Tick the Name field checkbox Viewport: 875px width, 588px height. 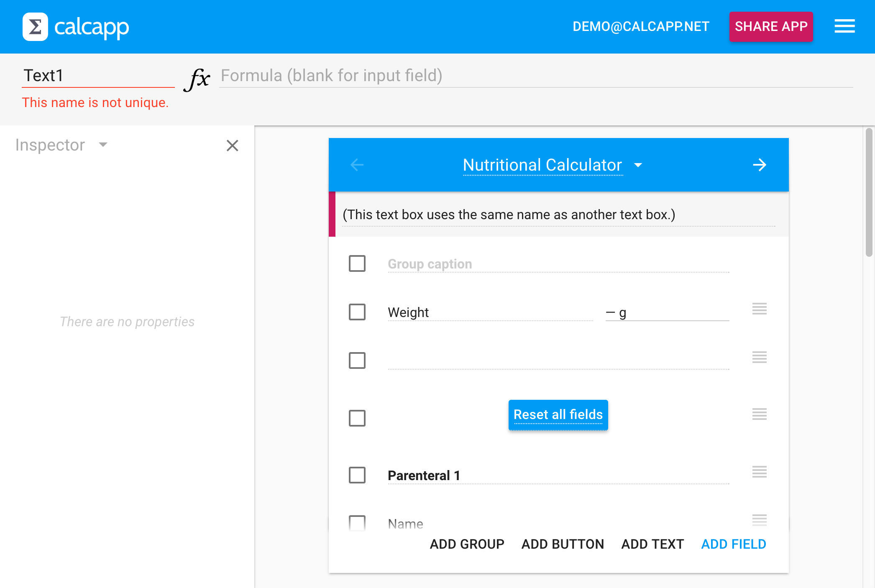click(x=357, y=523)
